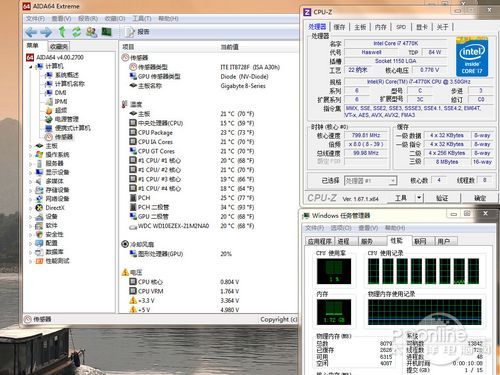Viewport: 500px width, 375px height.
Task: Click the 报告 toolbar button in AIDA64
Action: click(138, 32)
